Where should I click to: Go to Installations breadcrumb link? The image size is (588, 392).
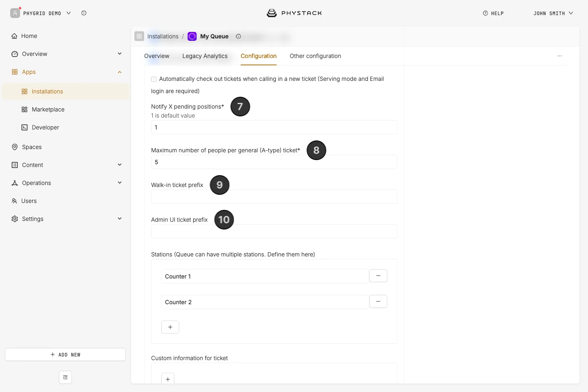tap(163, 36)
